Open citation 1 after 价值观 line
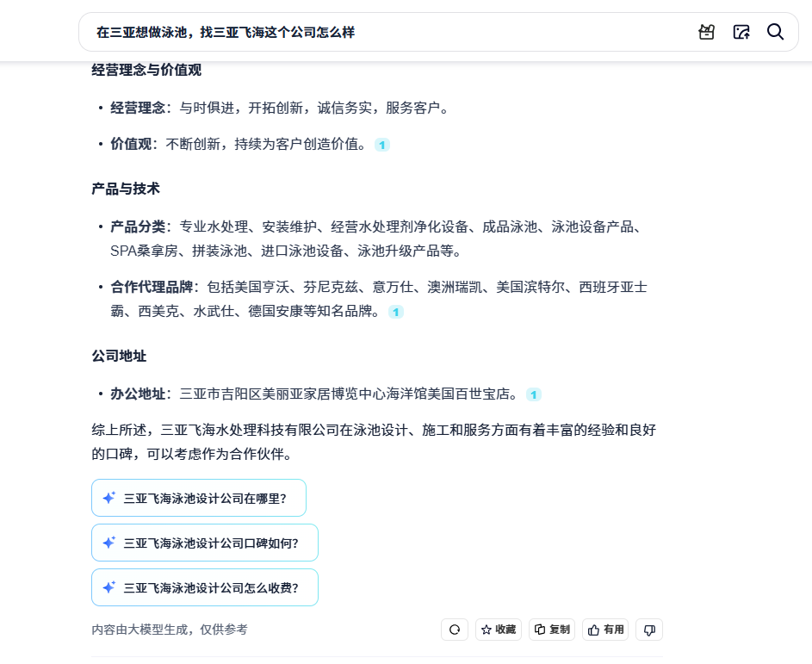 [382, 145]
